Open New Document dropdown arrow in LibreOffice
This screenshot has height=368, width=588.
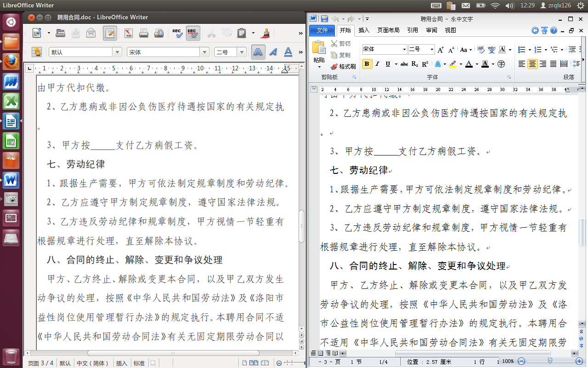[x=48, y=33]
